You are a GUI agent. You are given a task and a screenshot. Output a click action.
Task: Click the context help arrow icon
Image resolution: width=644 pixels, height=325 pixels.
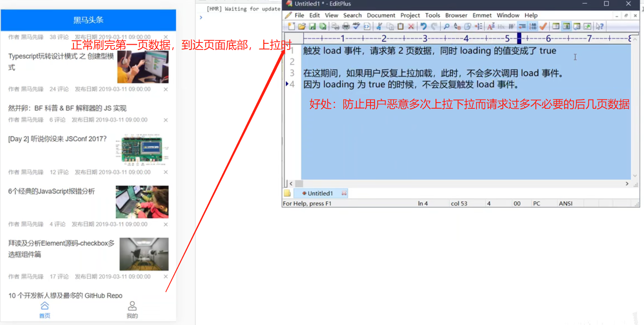[599, 27]
